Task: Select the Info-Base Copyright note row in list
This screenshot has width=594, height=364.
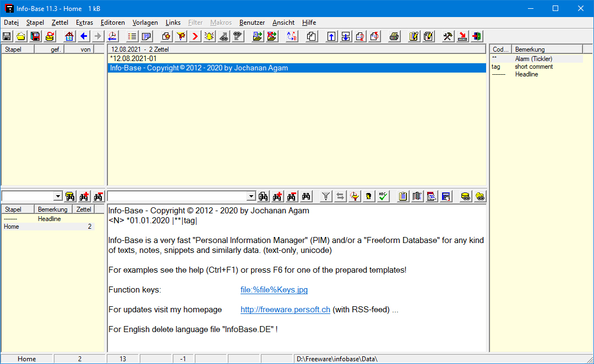Action: click(297, 68)
